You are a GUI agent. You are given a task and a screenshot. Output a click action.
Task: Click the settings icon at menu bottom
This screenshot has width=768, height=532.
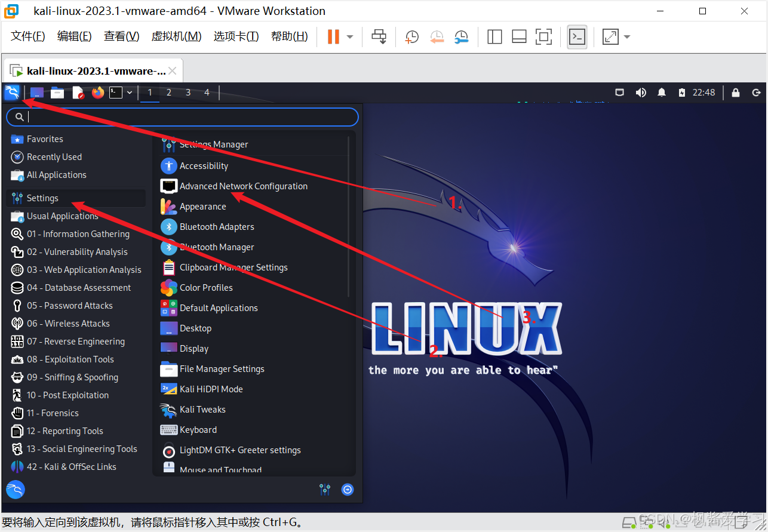tap(325, 490)
